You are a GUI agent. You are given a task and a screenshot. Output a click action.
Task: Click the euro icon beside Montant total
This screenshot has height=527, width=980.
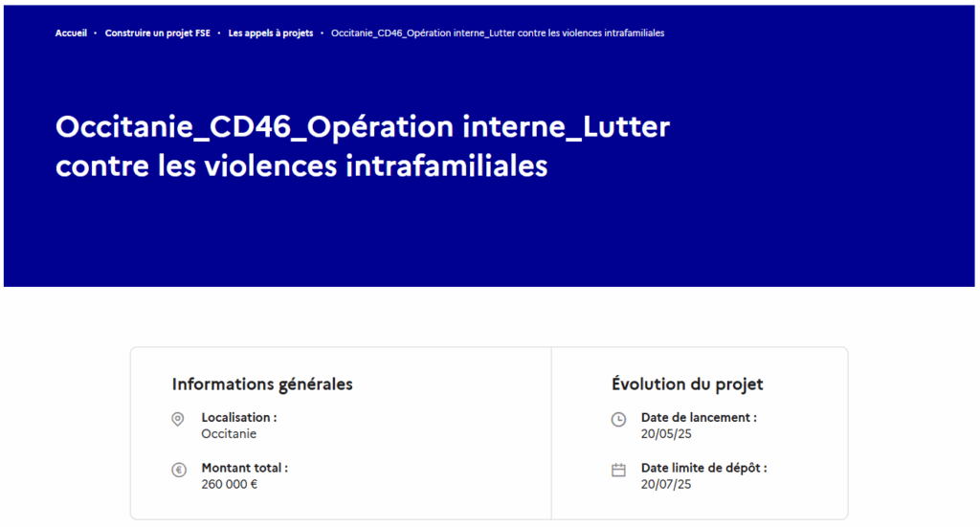177,470
